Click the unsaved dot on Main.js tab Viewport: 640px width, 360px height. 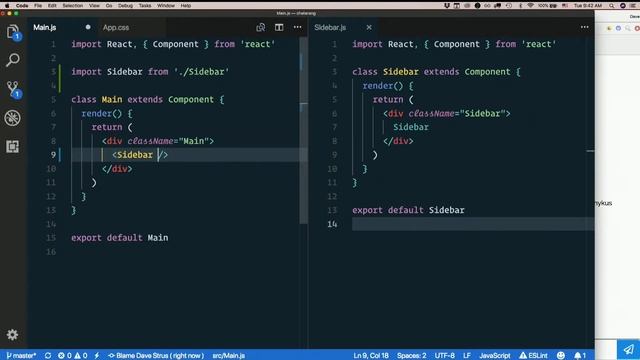(88, 27)
